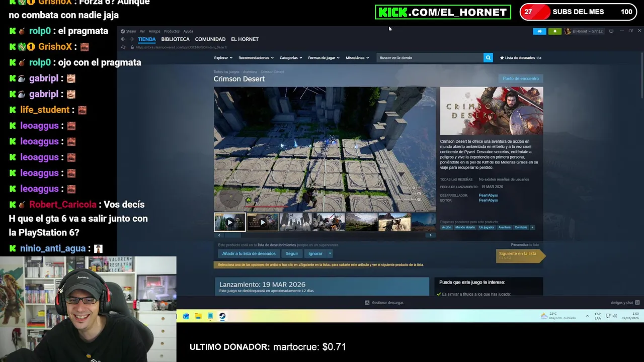Open the green notifications bell

(555, 31)
